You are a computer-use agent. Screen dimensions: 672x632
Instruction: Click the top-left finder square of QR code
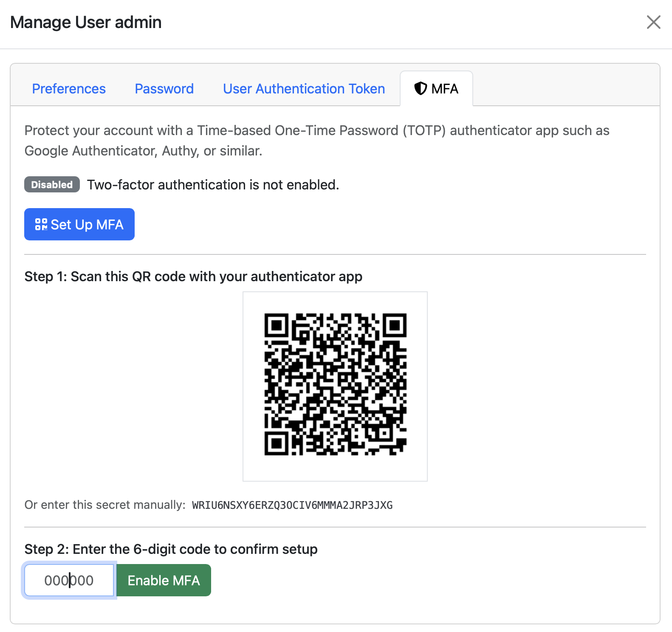pyautogui.click(x=277, y=326)
